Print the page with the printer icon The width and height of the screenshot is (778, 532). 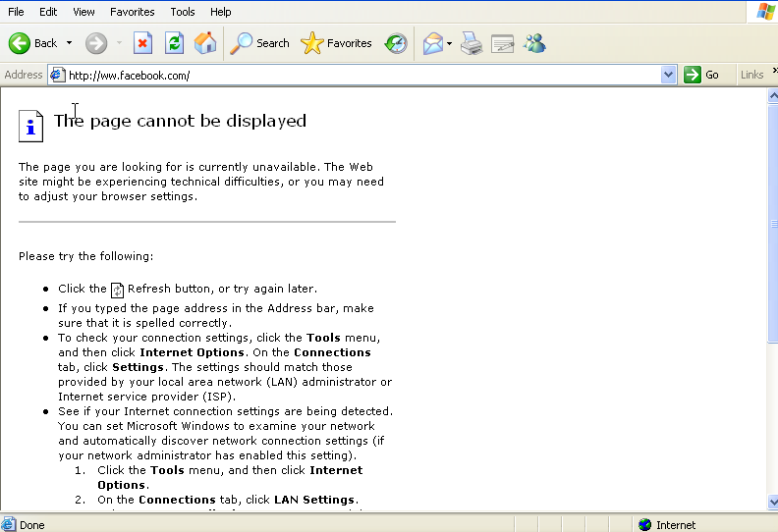472,43
